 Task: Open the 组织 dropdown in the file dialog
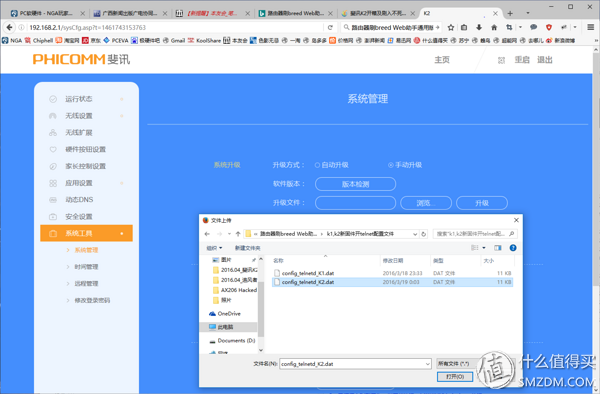(214, 248)
